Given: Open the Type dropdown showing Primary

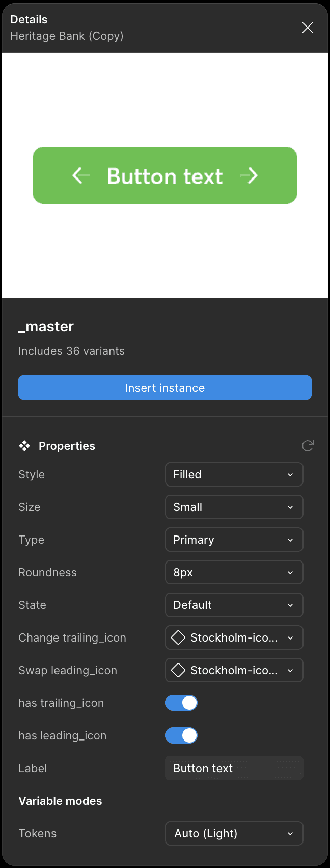Looking at the screenshot, I should tap(234, 540).
